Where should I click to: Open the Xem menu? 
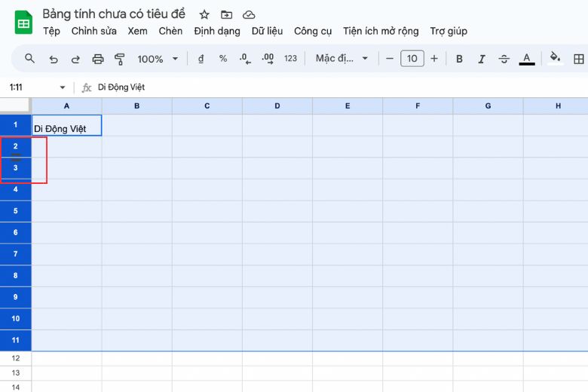pos(138,31)
